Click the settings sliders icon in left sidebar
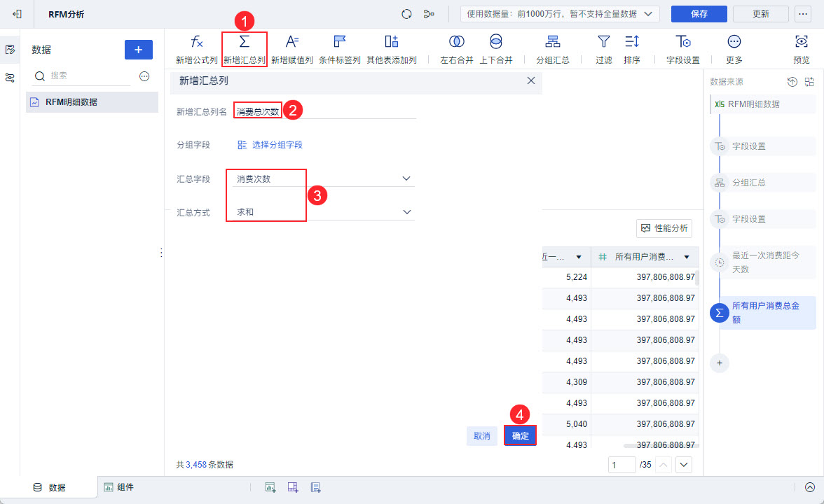Viewport: 824px width, 504px height. [x=10, y=78]
